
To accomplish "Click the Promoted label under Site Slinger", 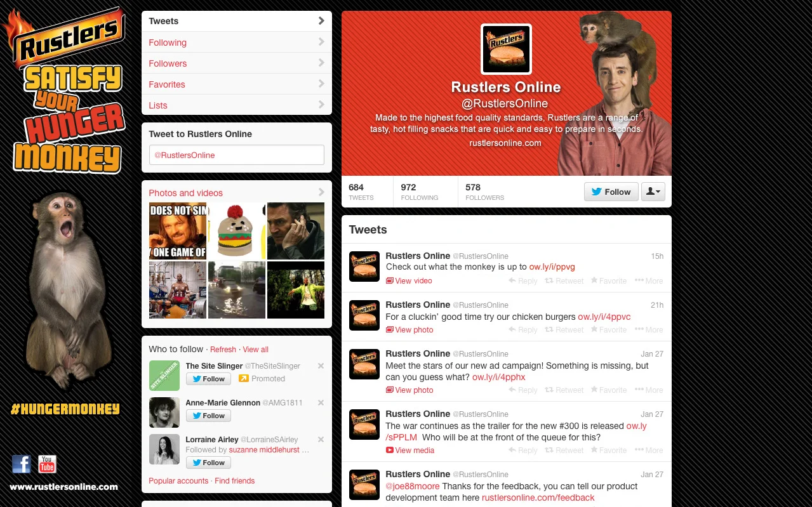I will pos(262,379).
